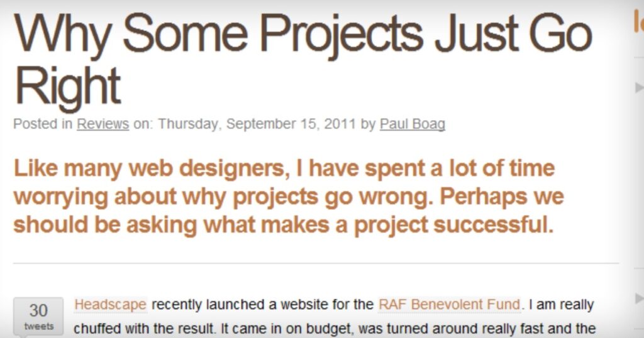Screen dimensions: 644x338
Task: Click the lower gray sidebar arrow icon
Action: tap(640, 298)
